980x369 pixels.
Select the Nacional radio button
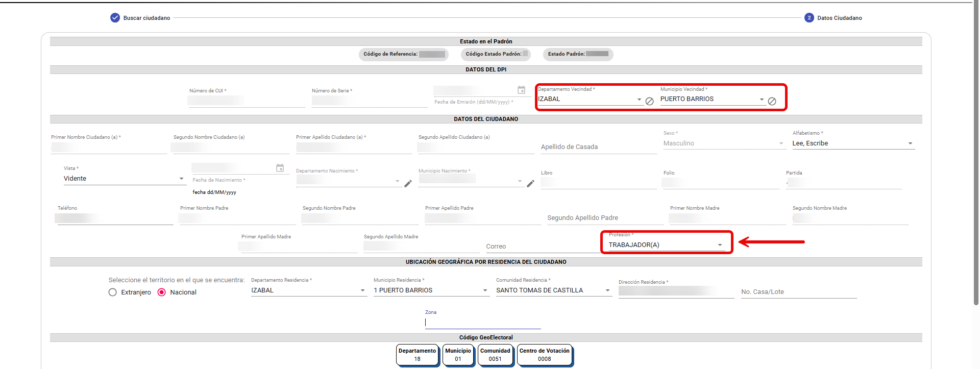coord(162,292)
